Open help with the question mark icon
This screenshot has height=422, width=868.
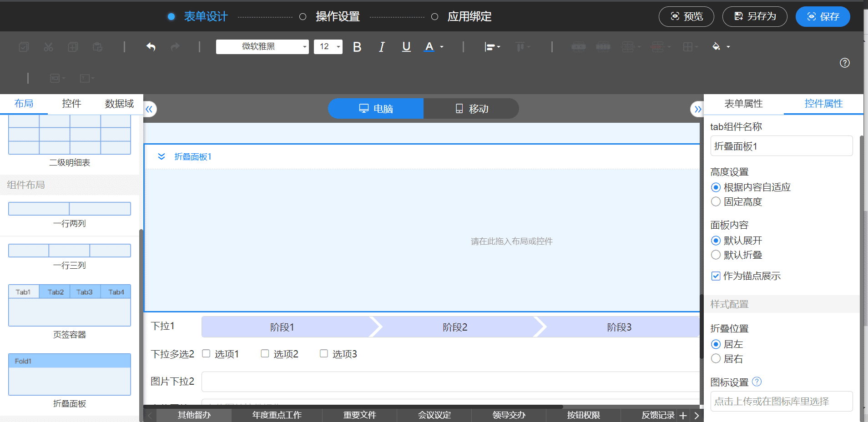845,63
